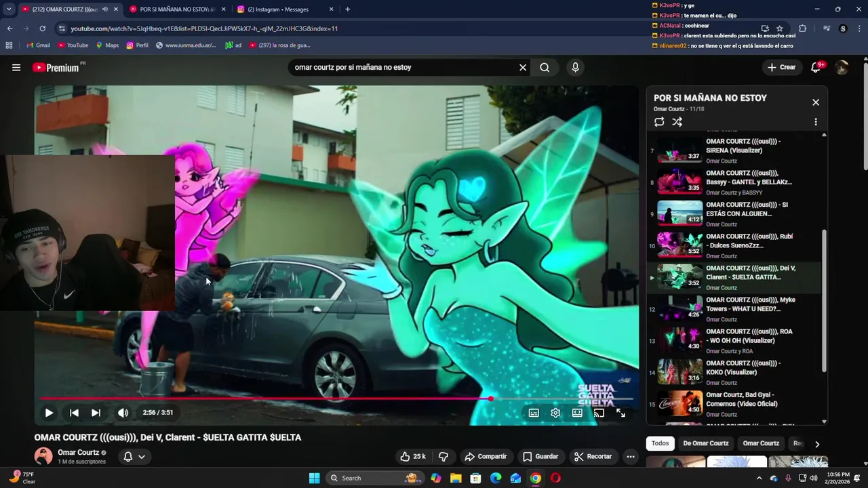Open a new browser tab
The height and width of the screenshot is (488, 868).
point(347,9)
